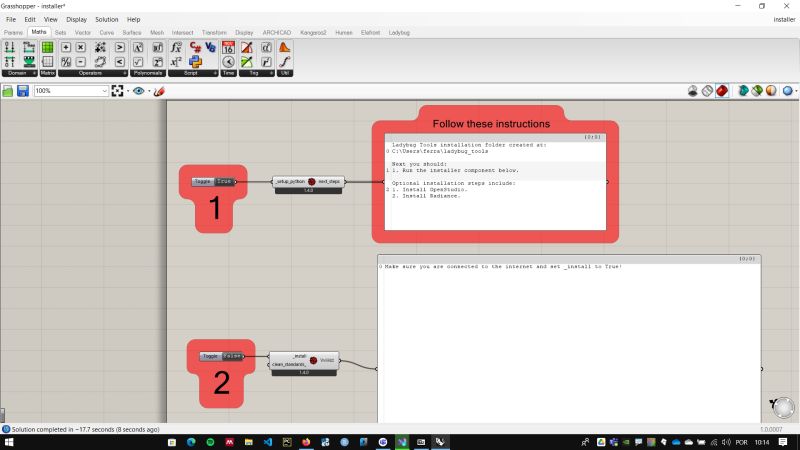Switch to the Ladybug tab
Viewport: 800px width, 450px height.
click(x=399, y=33)
